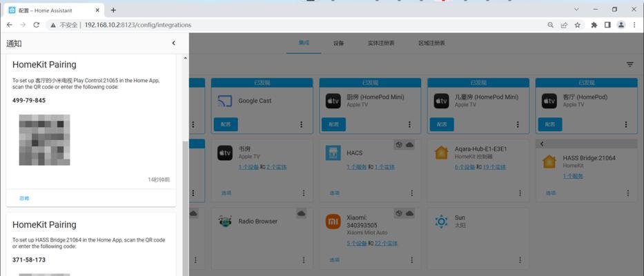
Task: Click the Sun integration icon
Action: click(441, 221)
